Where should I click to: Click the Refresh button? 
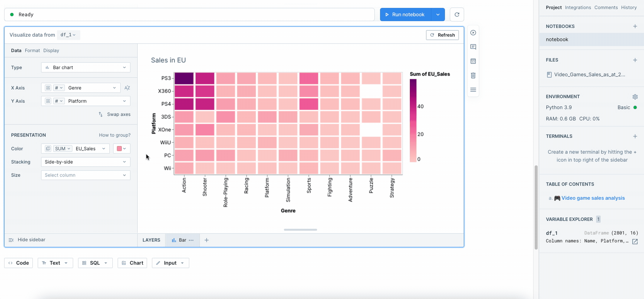coord(442,35)
